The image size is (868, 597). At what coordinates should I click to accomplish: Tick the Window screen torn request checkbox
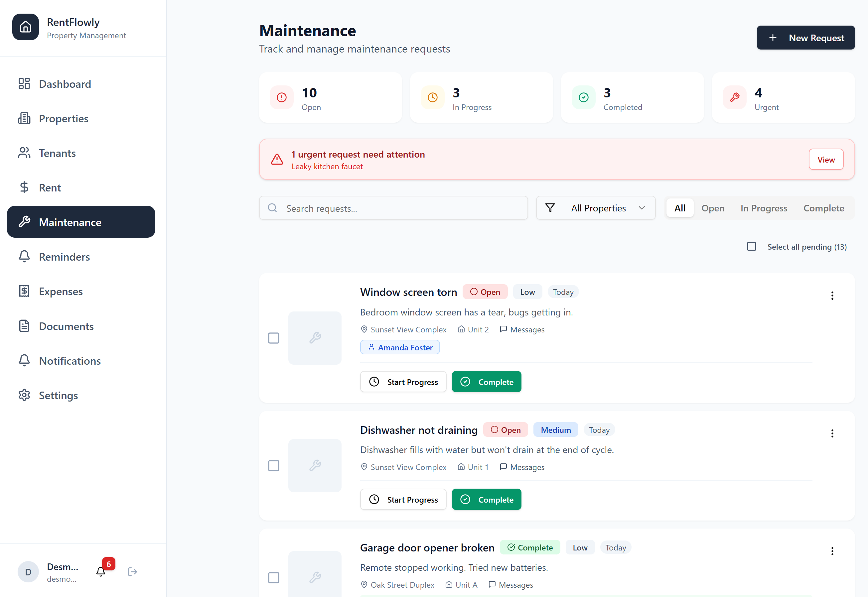[x=273, y=338]
